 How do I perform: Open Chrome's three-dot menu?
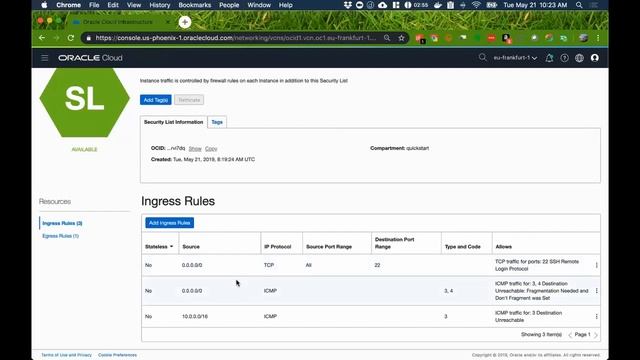(598, 38)
